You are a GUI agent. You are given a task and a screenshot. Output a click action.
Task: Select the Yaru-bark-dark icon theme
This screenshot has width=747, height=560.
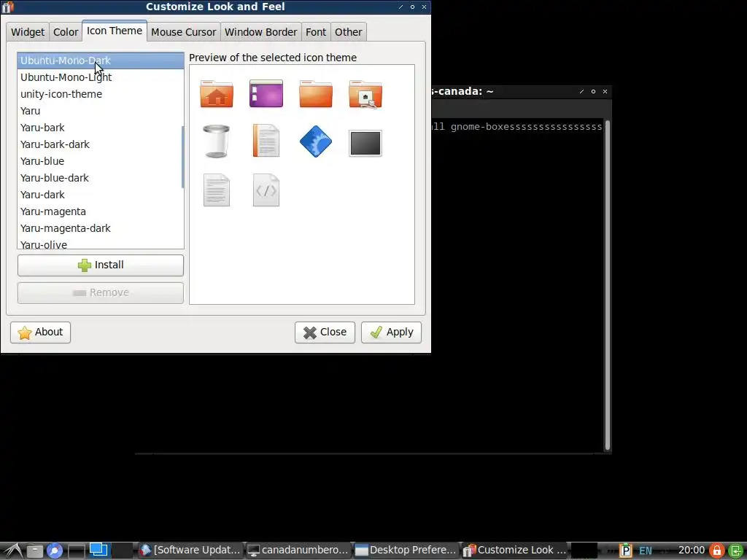pos(99,144)
